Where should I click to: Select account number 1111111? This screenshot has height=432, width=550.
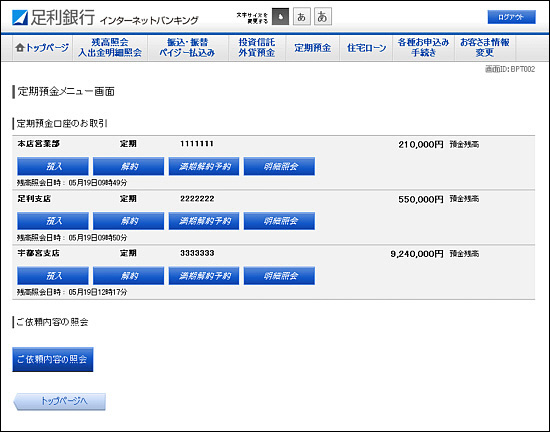(197, 144)
